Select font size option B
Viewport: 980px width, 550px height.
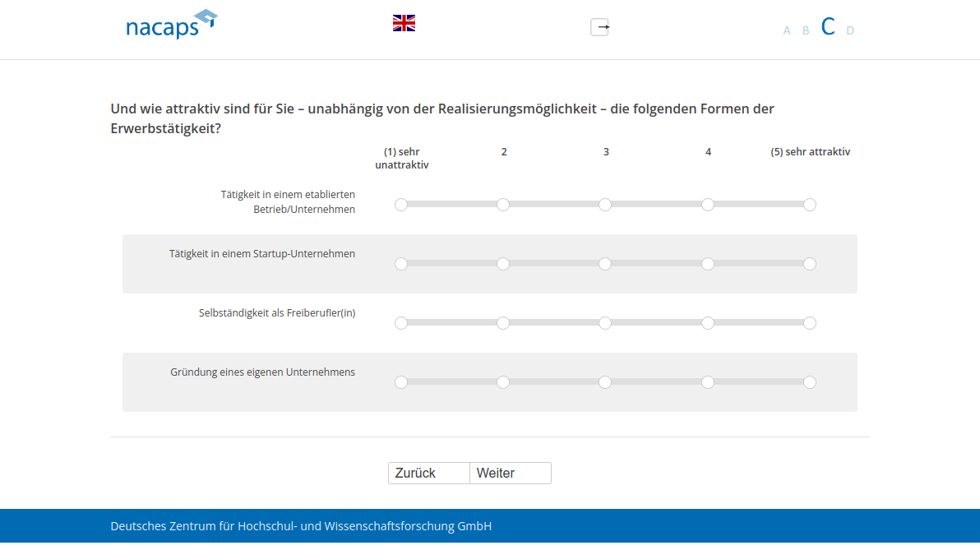(806, 30)
